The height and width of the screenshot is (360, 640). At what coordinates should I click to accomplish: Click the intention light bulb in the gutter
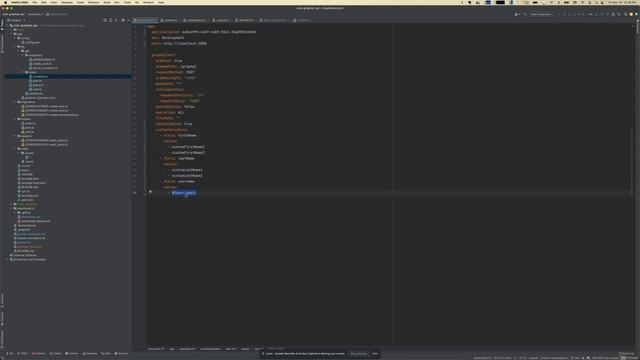coord(150,192)
